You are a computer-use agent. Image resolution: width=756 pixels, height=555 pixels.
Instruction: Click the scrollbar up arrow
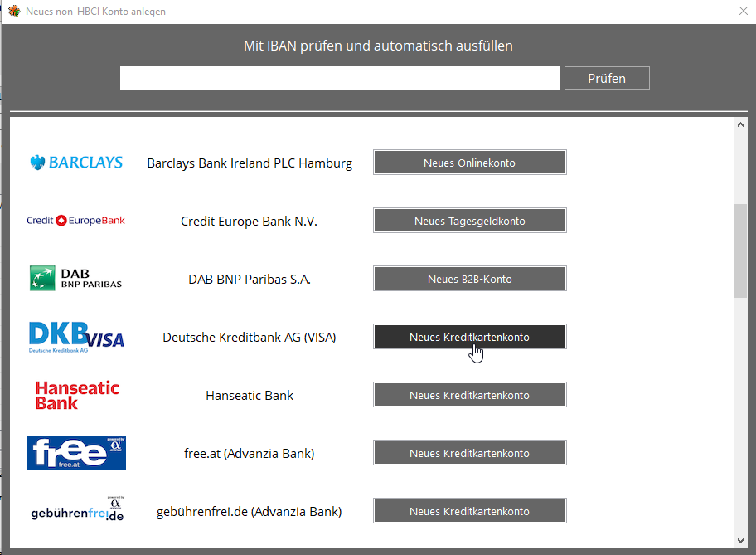740,124
